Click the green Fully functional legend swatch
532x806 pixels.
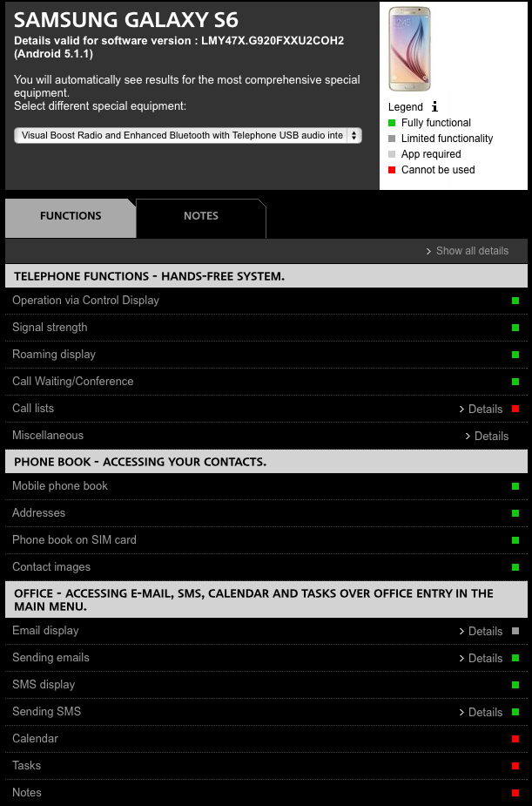[392, 123]
